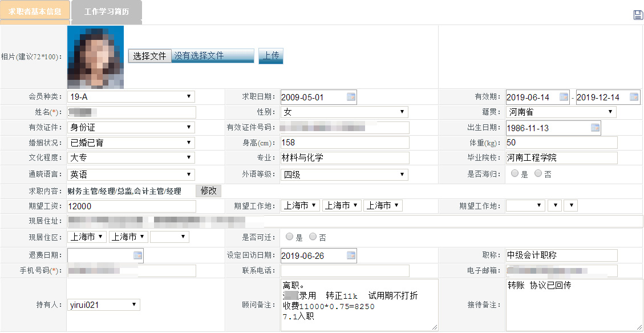Click the 姓名 input field
The image size is (644, 333).
132,112
